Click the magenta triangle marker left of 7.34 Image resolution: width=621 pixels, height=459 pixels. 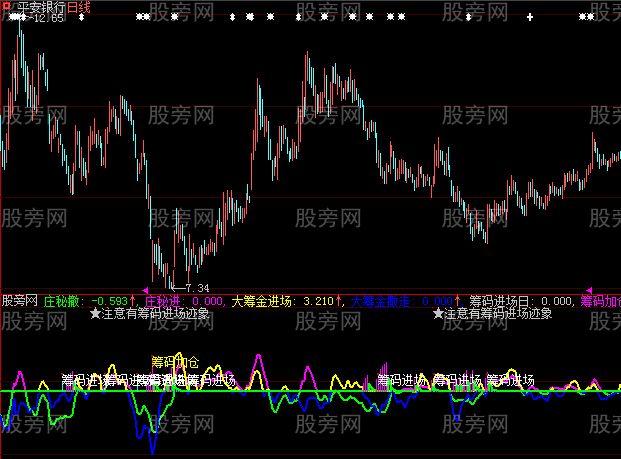coord(145,290)
